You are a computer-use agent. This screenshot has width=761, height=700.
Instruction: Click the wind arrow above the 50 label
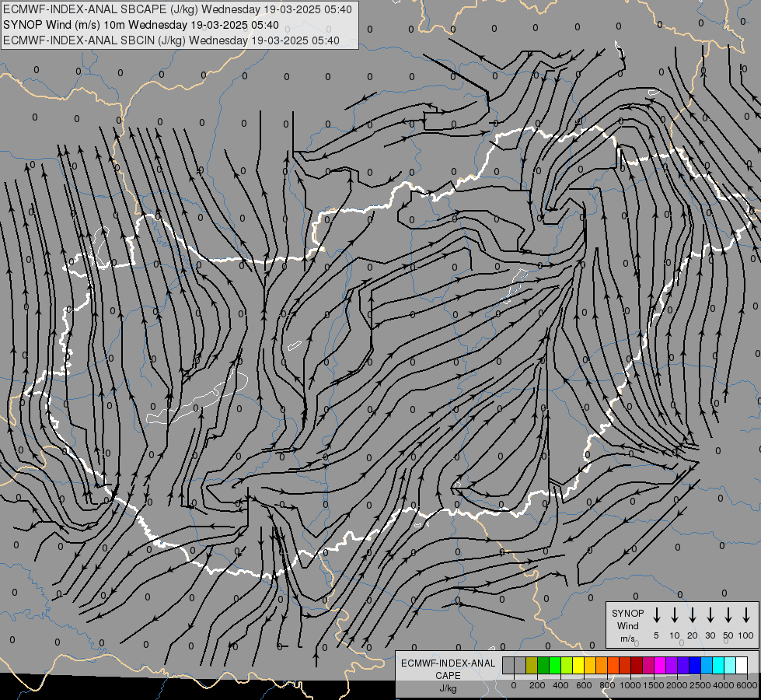(728, 615)
